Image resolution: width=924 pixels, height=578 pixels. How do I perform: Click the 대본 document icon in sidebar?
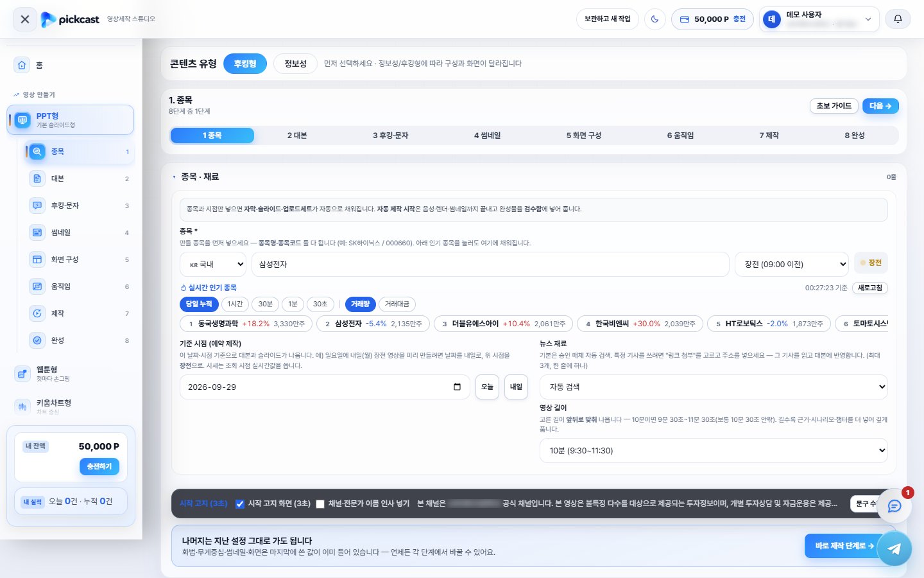coord(37,179)
